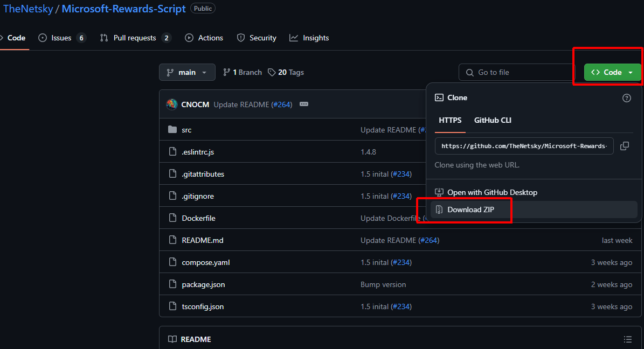Open the #264 link in README.md row

pos(429,240)
